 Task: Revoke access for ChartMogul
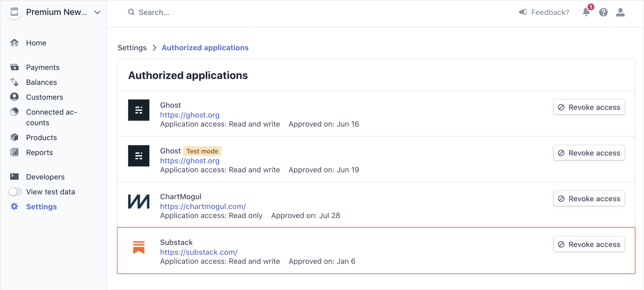click(589, 199)
